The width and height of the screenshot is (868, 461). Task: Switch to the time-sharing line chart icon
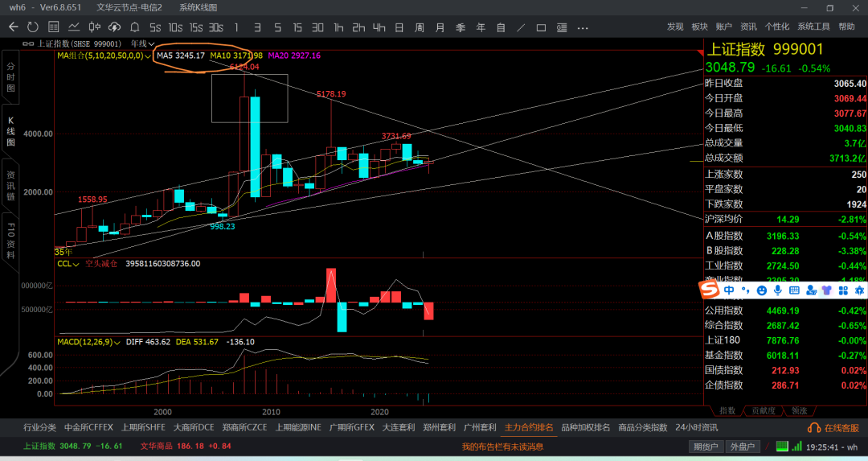click(74, 27)
